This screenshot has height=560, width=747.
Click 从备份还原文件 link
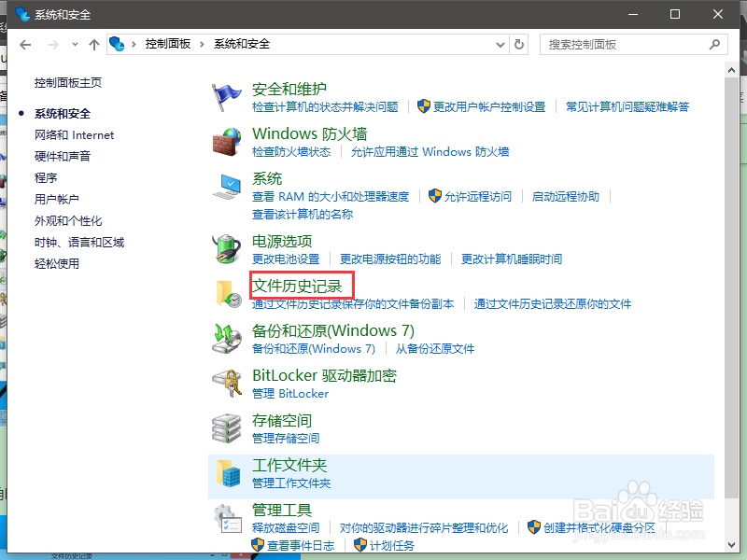[435, 348]
